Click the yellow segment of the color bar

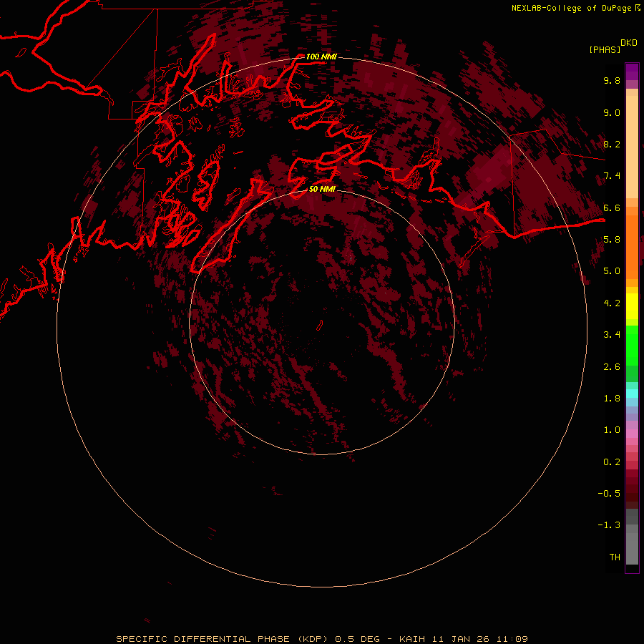632,306
